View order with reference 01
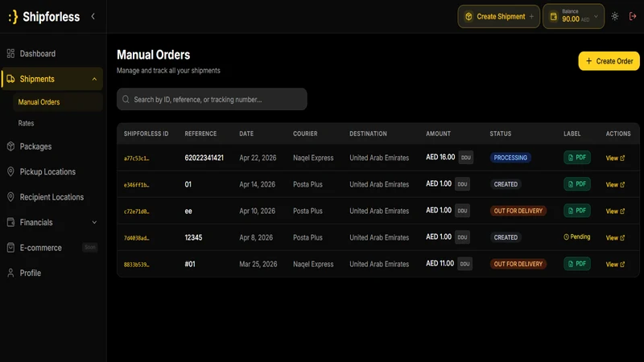 (x=615, y=185)
